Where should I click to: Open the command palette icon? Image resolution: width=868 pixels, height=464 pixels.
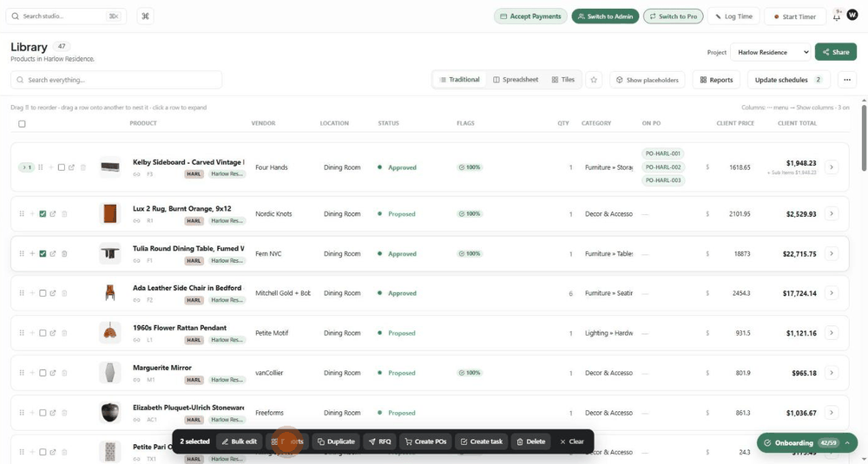pyautogui.click(x=145, y=16)
